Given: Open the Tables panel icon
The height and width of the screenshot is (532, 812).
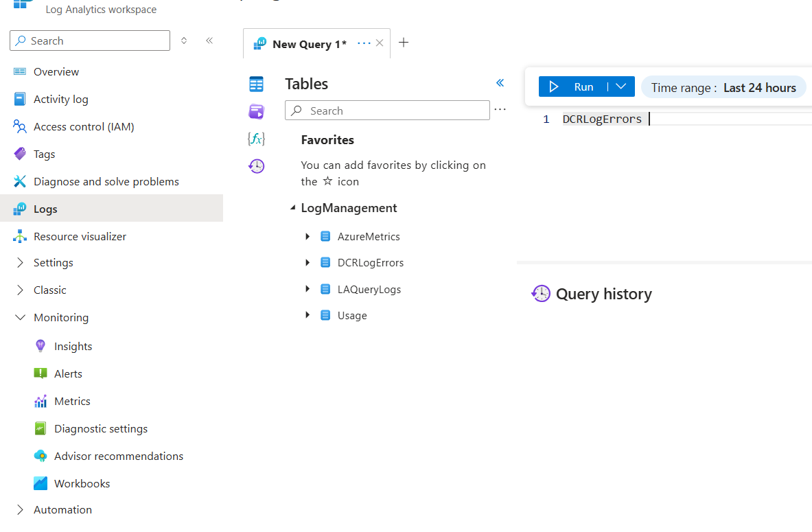Looking at the screenshot, I should [x=256, y=84].
